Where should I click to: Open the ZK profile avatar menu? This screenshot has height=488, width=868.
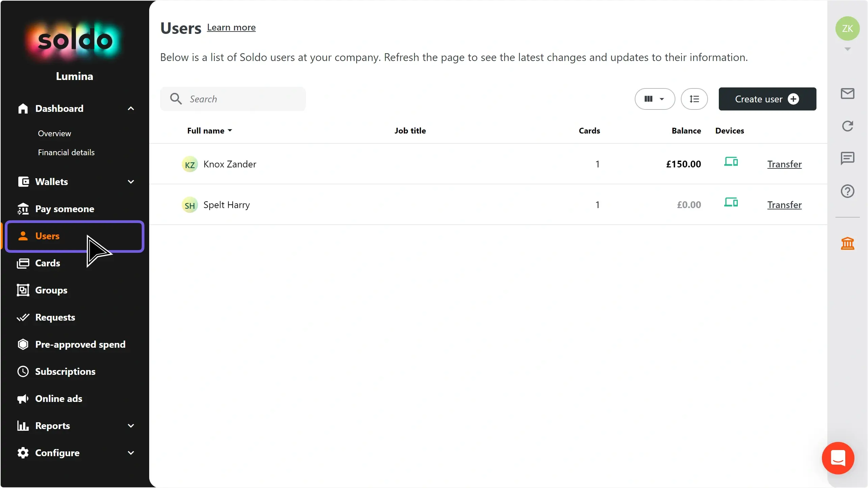[847, 28]
